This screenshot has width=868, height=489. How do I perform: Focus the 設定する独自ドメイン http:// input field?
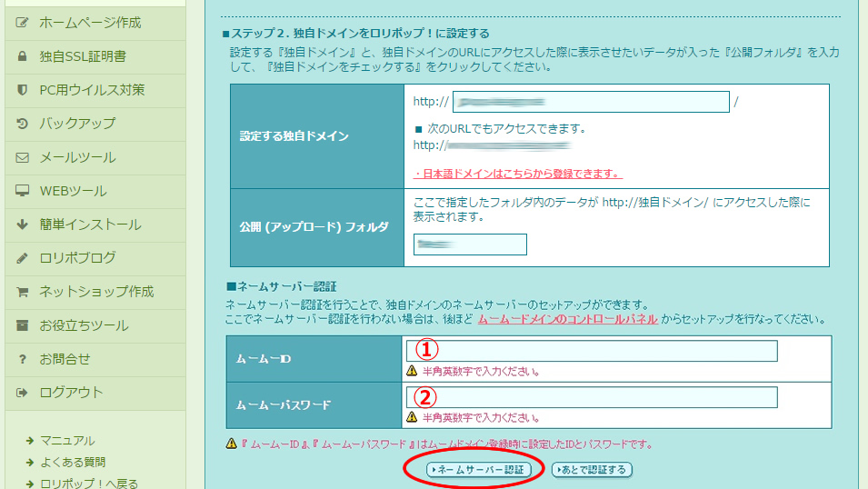tap(591, 102)
